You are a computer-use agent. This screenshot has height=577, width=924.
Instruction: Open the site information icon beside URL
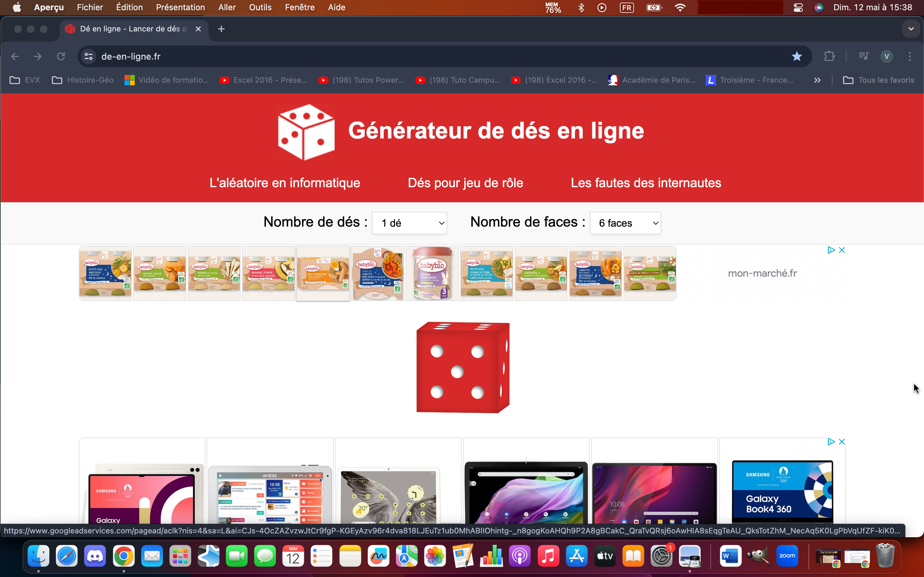coord(89,56)
